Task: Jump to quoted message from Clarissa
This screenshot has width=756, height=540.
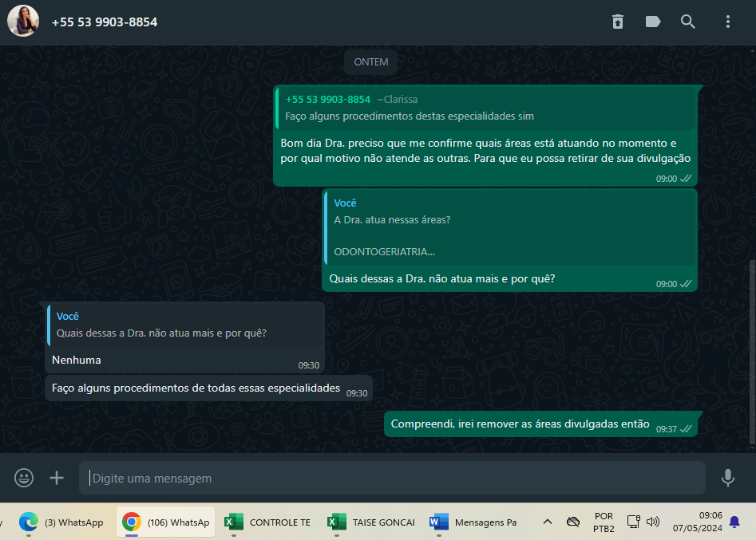Action: coord(485,108)
